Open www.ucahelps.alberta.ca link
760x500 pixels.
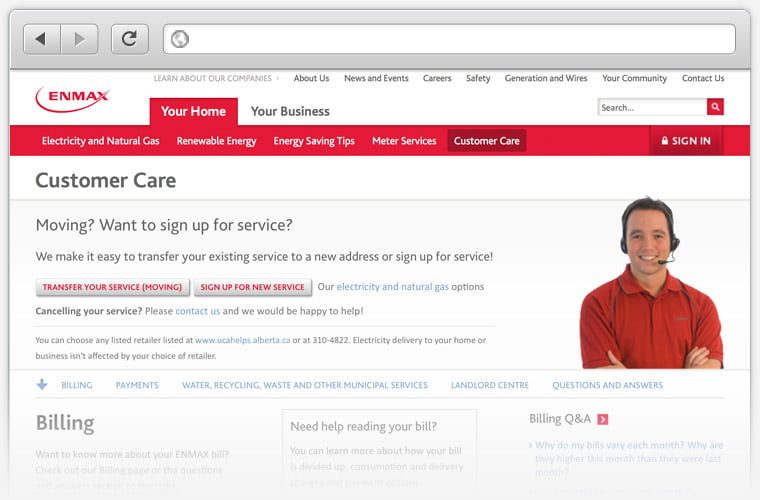point(242,340)
